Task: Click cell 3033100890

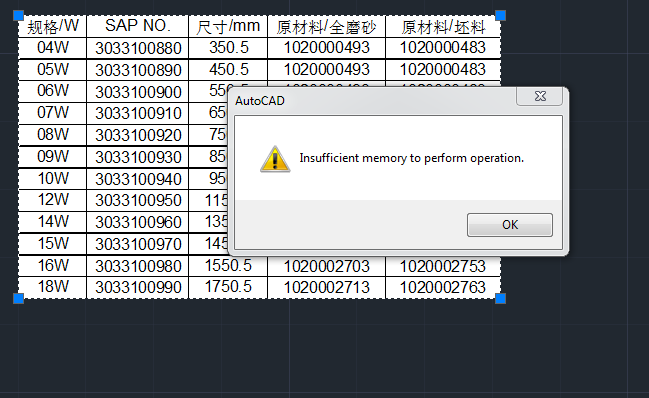Action: click(138, 70)
